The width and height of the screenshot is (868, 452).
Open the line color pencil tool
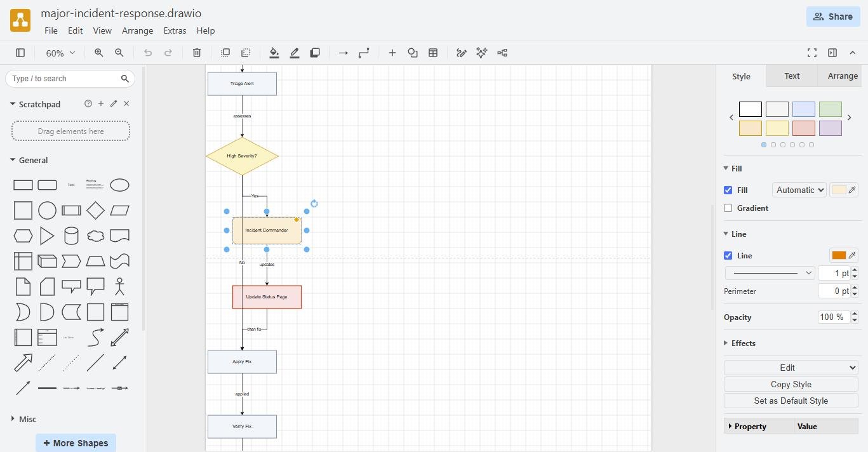295,53
